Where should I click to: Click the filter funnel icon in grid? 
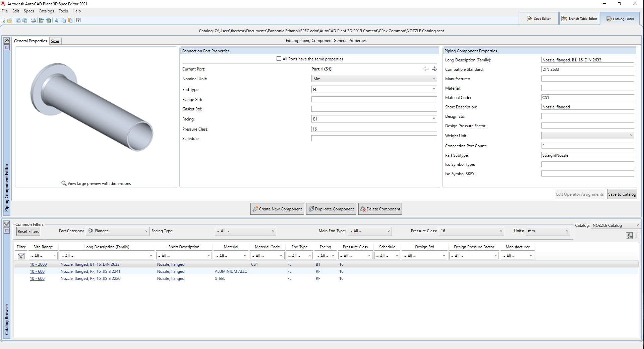pyautogui.click(x=21, y=256)
